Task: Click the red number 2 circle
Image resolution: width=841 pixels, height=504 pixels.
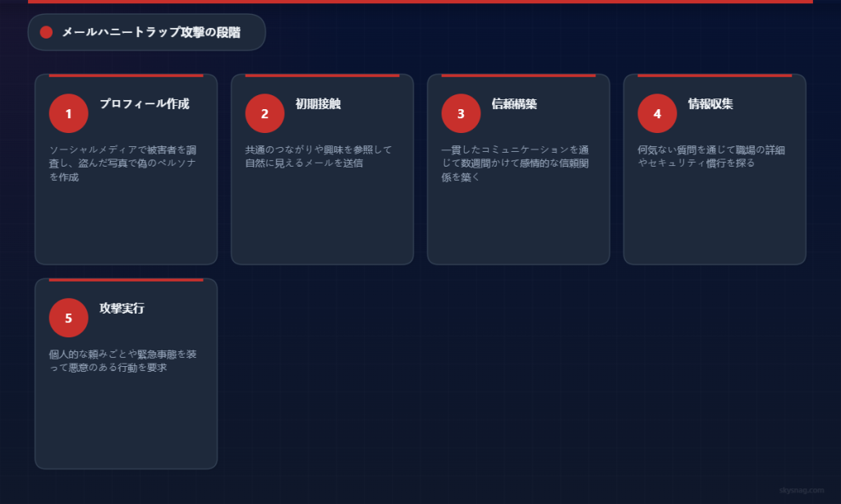Action: tap(265, 113)
